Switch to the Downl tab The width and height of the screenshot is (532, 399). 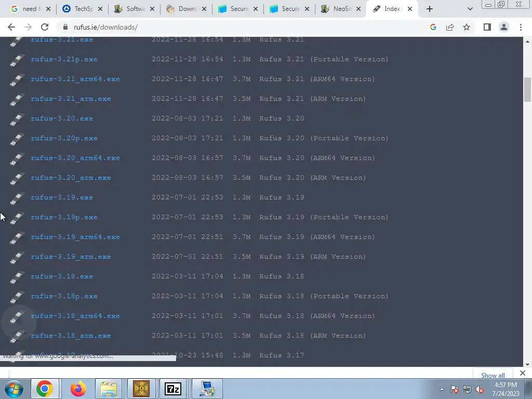click(x=187, y=9)
